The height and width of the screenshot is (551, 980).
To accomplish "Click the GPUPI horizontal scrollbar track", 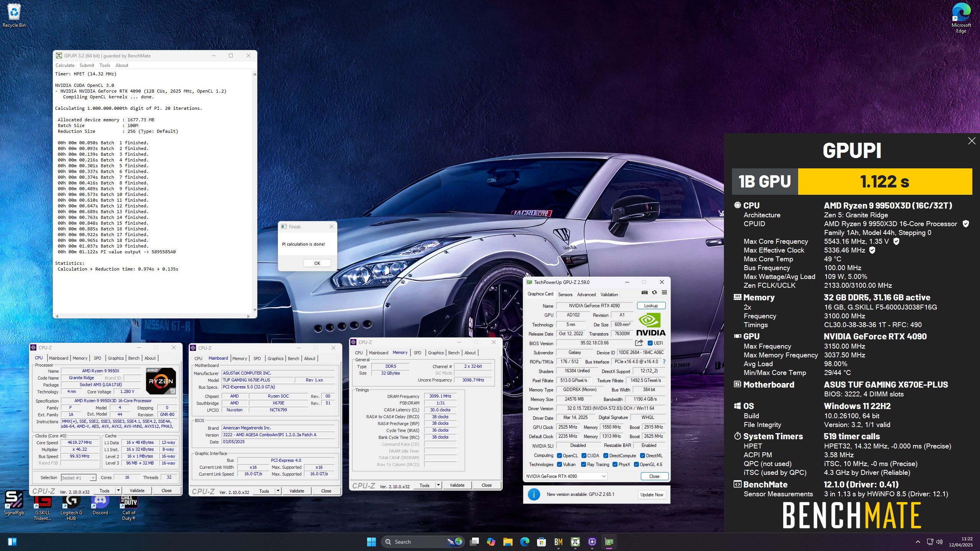I will coord(152,316).
